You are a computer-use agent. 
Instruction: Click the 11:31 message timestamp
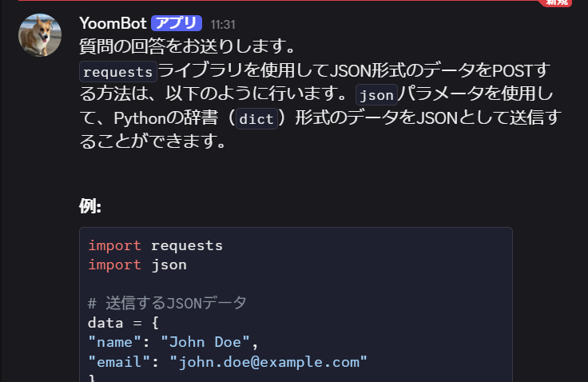point(223,24)
